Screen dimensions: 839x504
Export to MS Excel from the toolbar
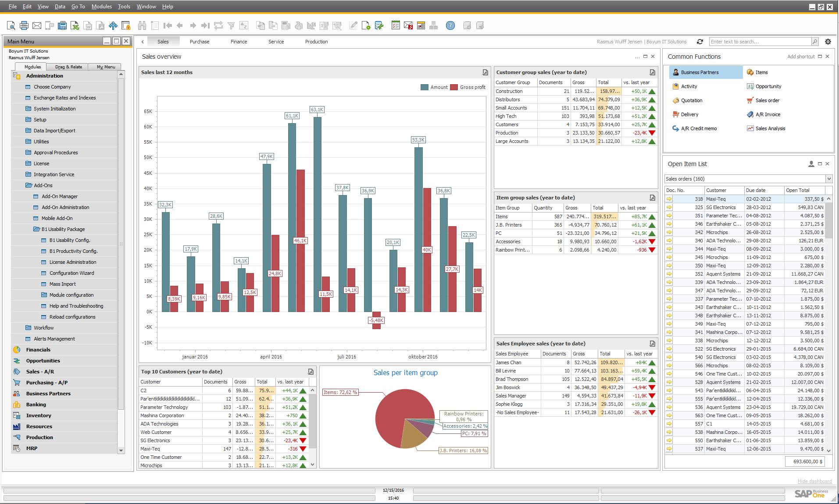click(75, 25)
